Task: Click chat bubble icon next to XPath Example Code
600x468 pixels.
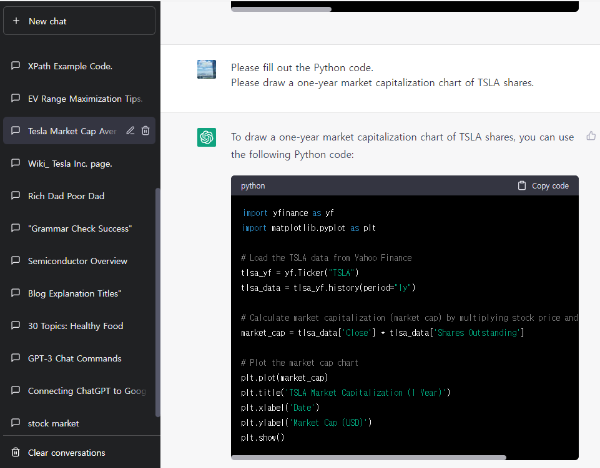Action: 15,65
